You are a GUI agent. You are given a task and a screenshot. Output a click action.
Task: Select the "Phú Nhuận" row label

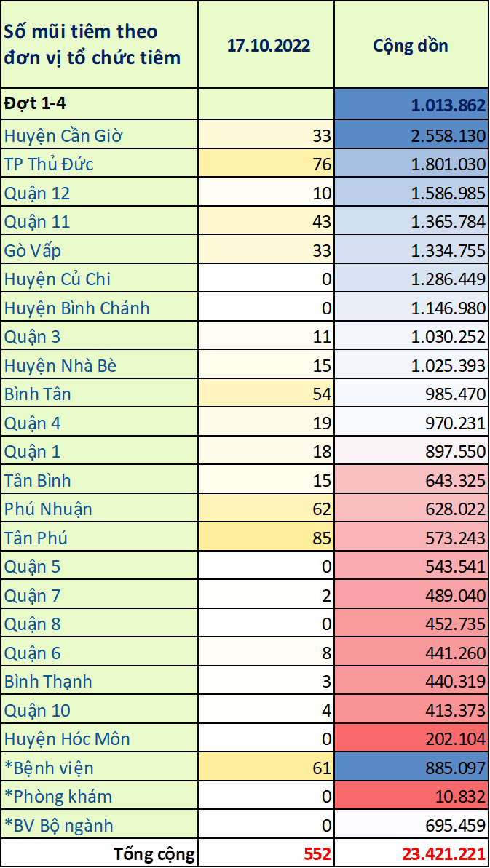(48, 509)
